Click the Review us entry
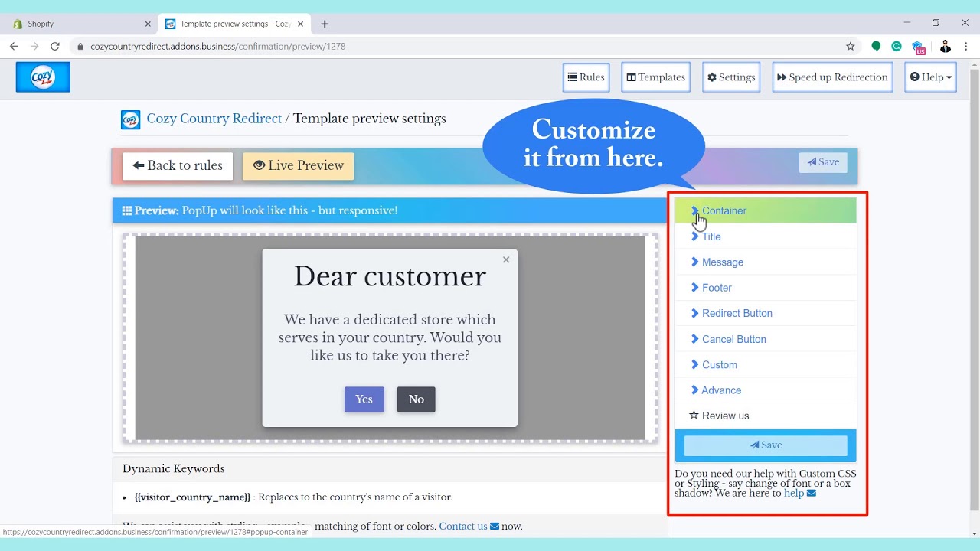The height and width of the screenshot is (551, 980). (766, 416)
